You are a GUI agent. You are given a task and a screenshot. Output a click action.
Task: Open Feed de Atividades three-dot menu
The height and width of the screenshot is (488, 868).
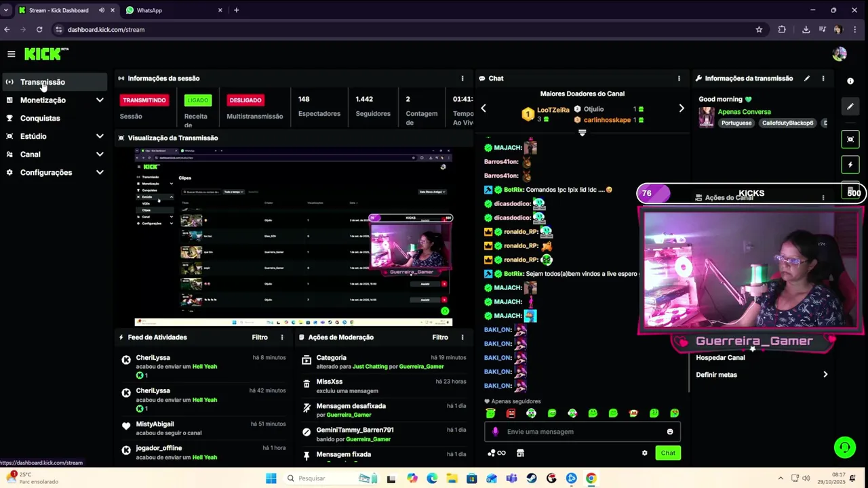pos(282,338)
